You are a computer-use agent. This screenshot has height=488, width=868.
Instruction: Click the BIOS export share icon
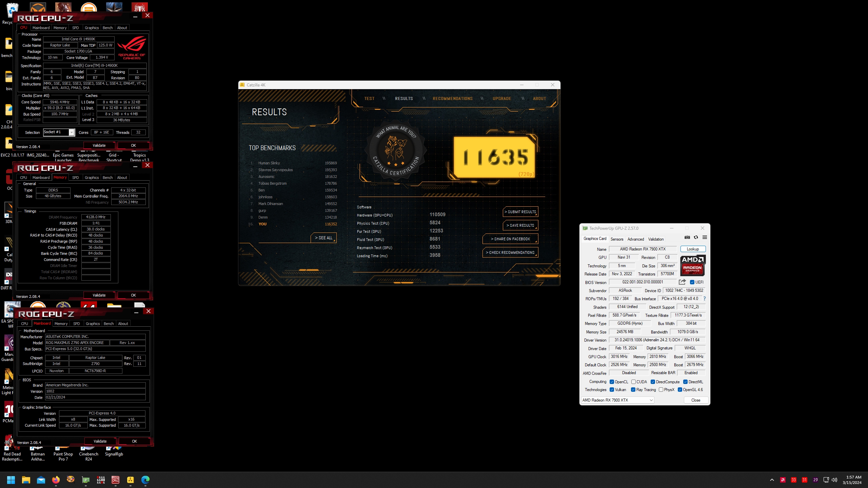(x=682, y=282)
